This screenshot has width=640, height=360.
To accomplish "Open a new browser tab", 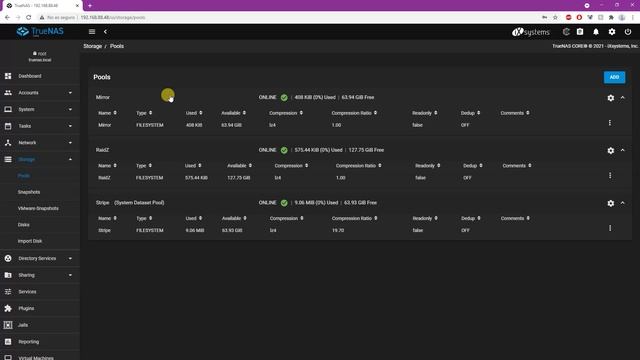I will click(x=90, y=6).
